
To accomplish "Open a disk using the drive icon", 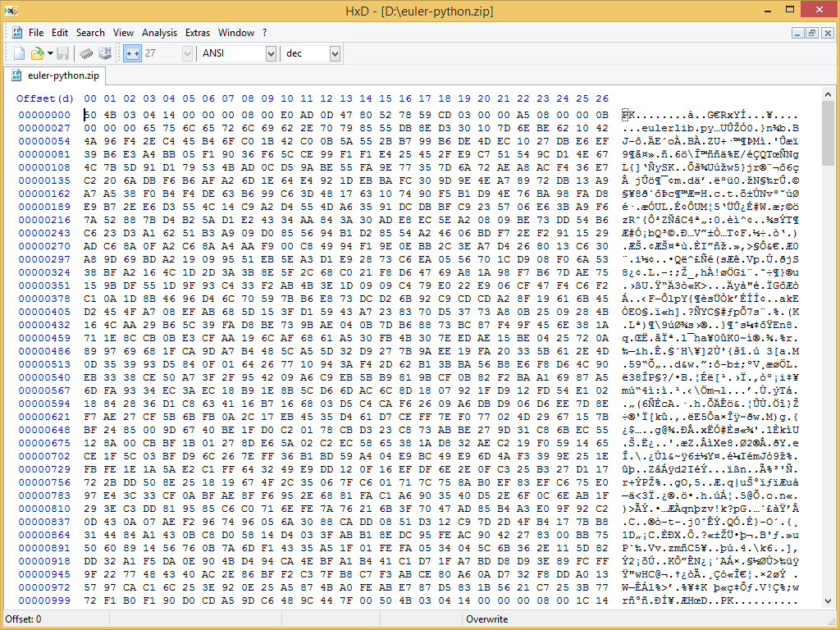I will (106, 52).
